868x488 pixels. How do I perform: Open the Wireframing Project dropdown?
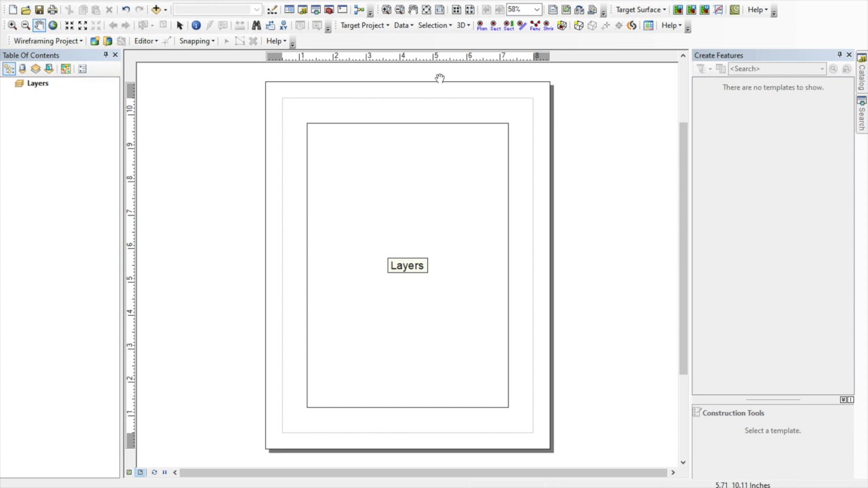click(48, 41)
